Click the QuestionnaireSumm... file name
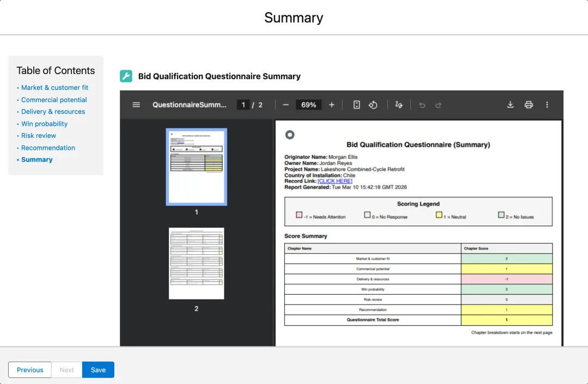Viewport: 588px width, 384px height. [189, 105]
